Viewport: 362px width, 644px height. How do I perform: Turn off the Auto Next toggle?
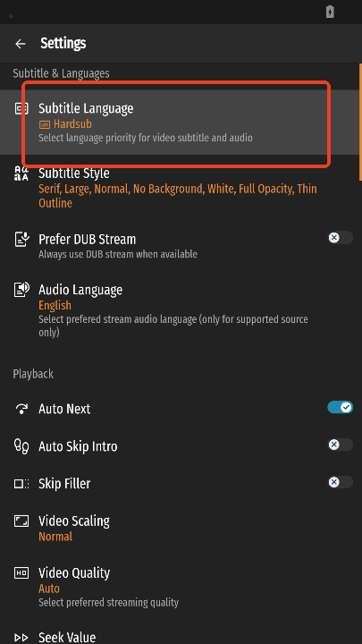point(341,407)
